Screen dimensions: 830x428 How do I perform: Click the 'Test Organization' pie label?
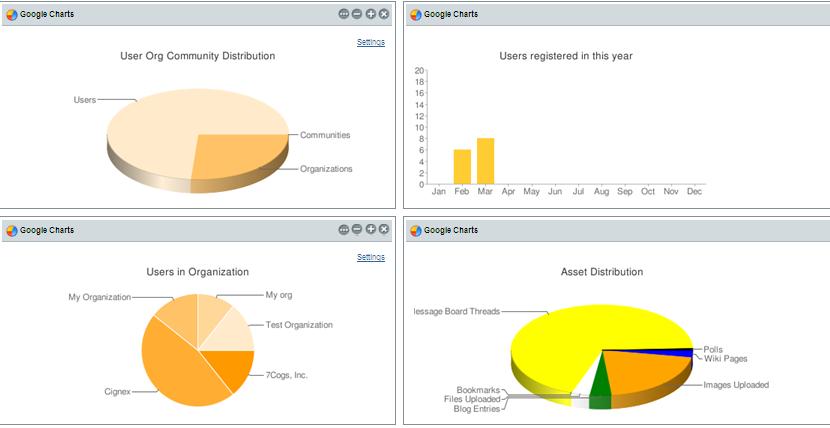coord(299,325)
